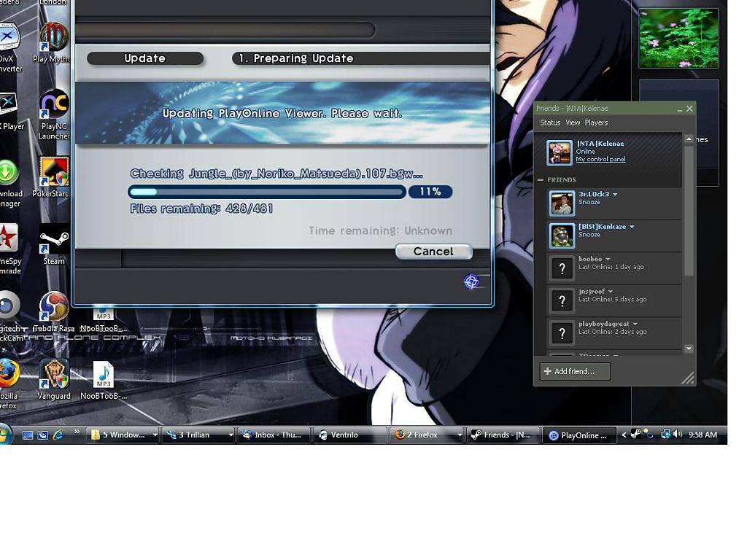Viewport: 747px width, 560px height.
Task: Open the Status menu in Friends window
Action: (550, 122)
